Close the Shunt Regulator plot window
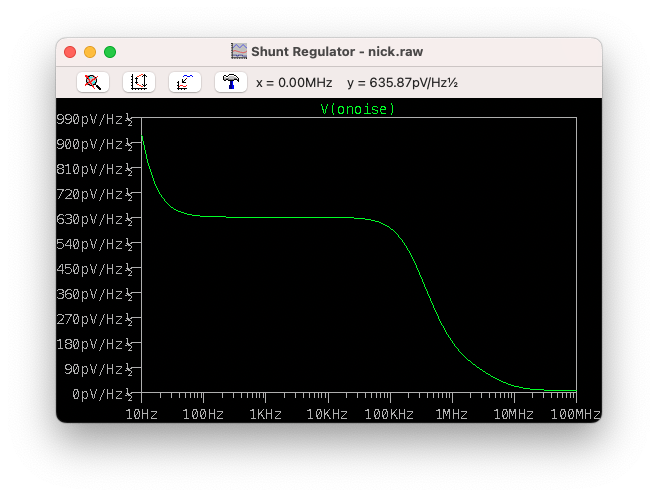The width and height of the screenshot is (658, 497). pos(70,52)
